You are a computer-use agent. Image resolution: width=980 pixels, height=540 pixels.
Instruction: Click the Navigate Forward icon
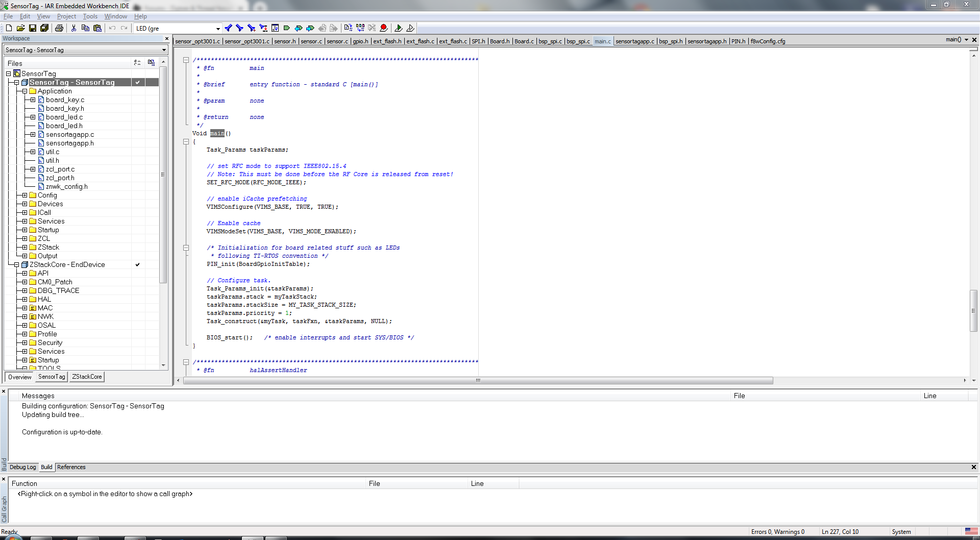coord(334,28)
